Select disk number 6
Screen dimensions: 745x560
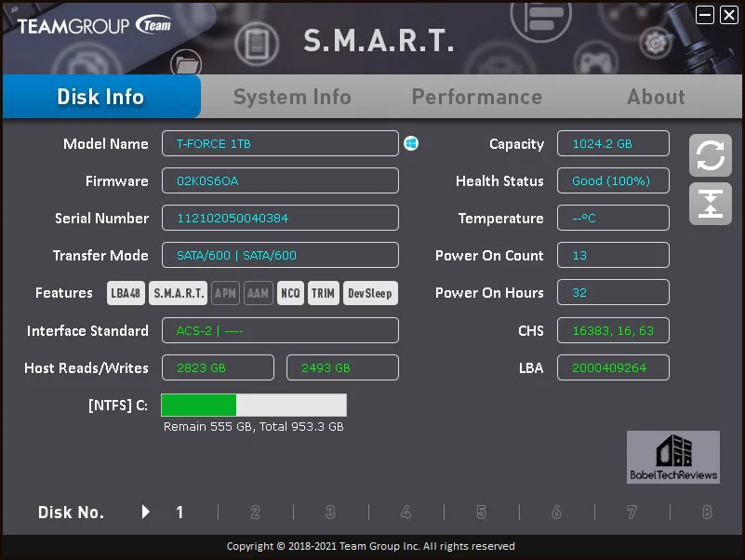[556, 512]
